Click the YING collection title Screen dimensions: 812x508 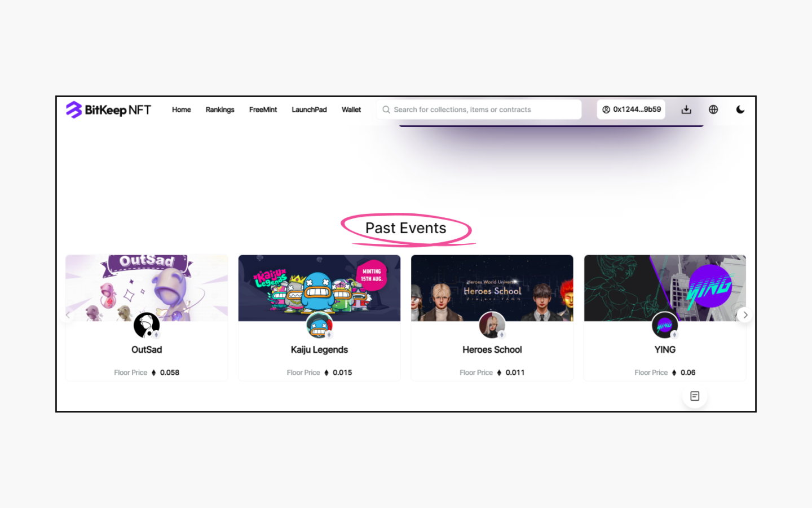point(665,350)
